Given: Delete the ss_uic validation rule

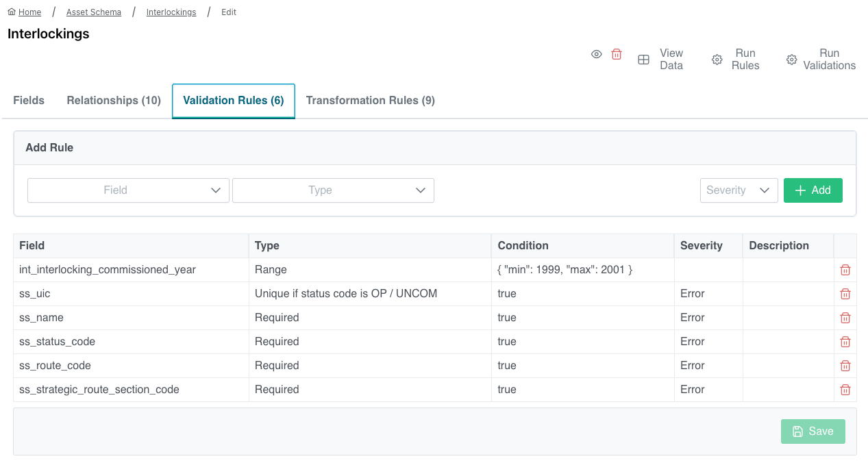Looking at the screenshot, I should [x=845, y=294].
